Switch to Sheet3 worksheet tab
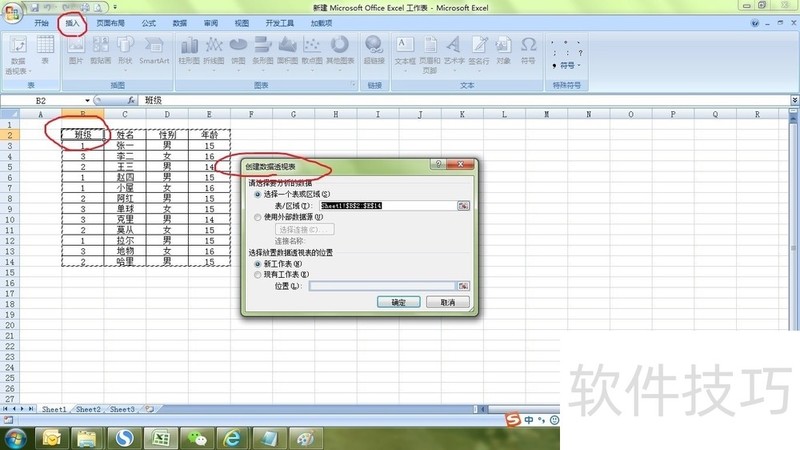Screen dimensions: 800x450 point(122,409)
